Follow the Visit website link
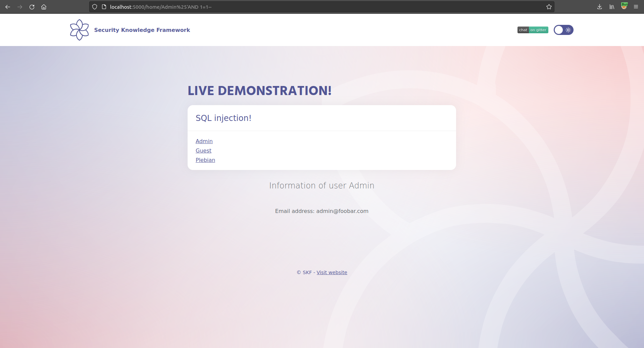The image size is (644, 348). point(332,272)
